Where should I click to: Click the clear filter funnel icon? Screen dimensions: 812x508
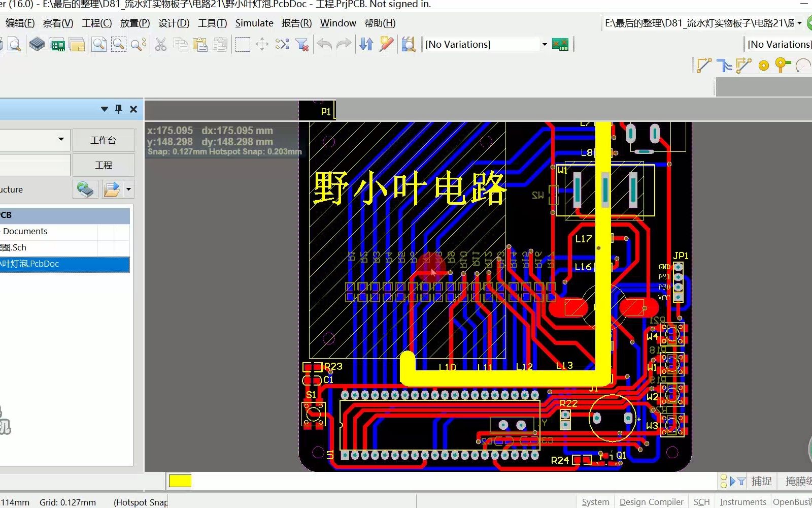point(302,45)
